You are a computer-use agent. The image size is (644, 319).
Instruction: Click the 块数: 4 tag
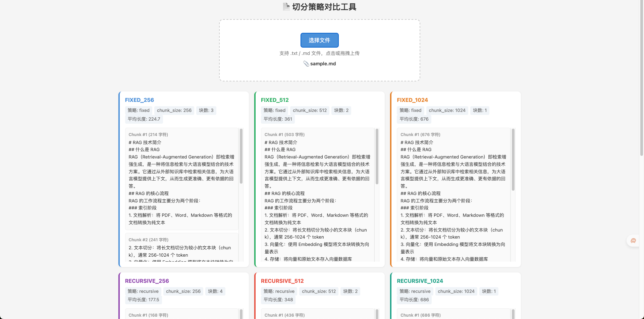point(215,291)
